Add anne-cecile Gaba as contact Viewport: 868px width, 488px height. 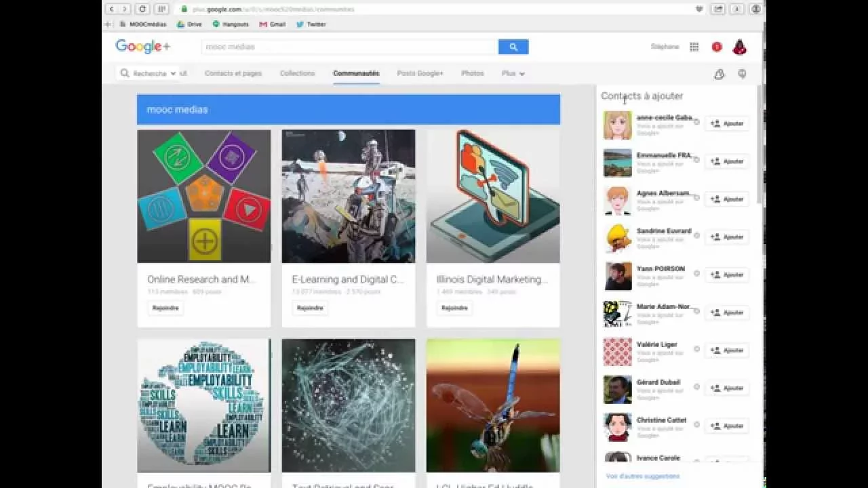tap(727, 123)
